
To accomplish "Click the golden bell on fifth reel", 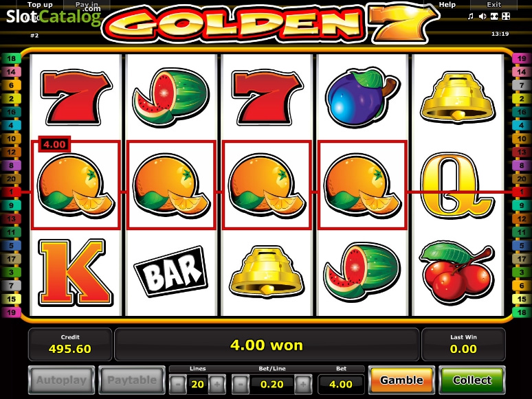I will point(457,97).
